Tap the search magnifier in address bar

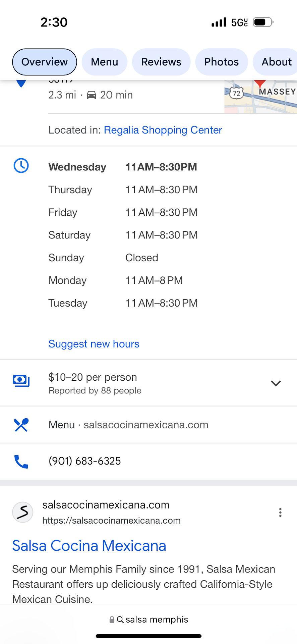pos(120,620)
